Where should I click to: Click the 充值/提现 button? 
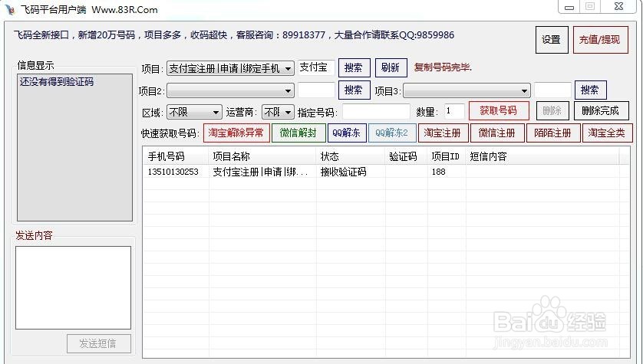pos(600,40)
